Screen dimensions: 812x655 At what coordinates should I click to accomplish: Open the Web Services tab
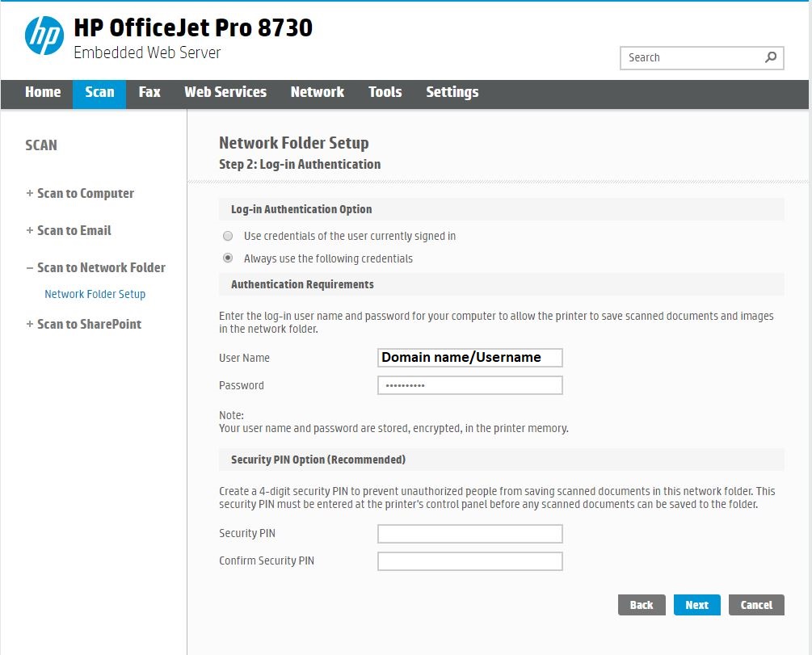[225, 93]
